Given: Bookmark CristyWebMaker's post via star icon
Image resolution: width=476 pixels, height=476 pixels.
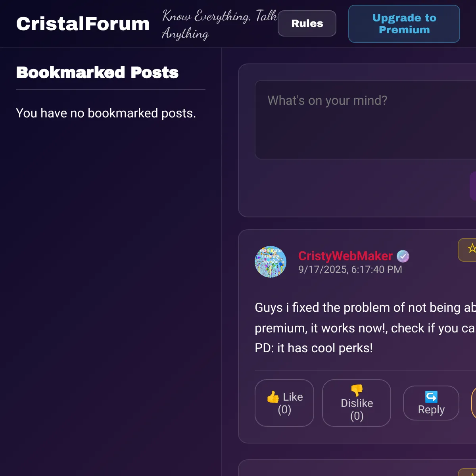Looking at the screenshot, I should click(472, 250).
